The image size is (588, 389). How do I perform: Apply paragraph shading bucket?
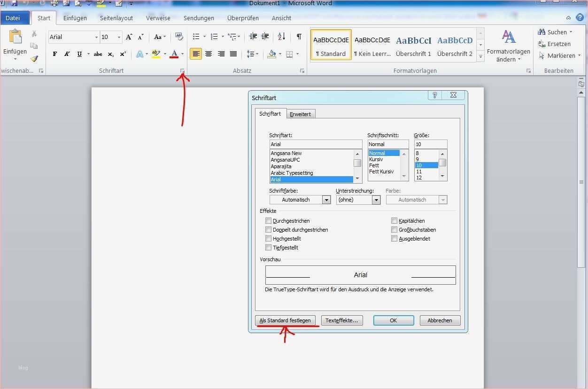271,54
